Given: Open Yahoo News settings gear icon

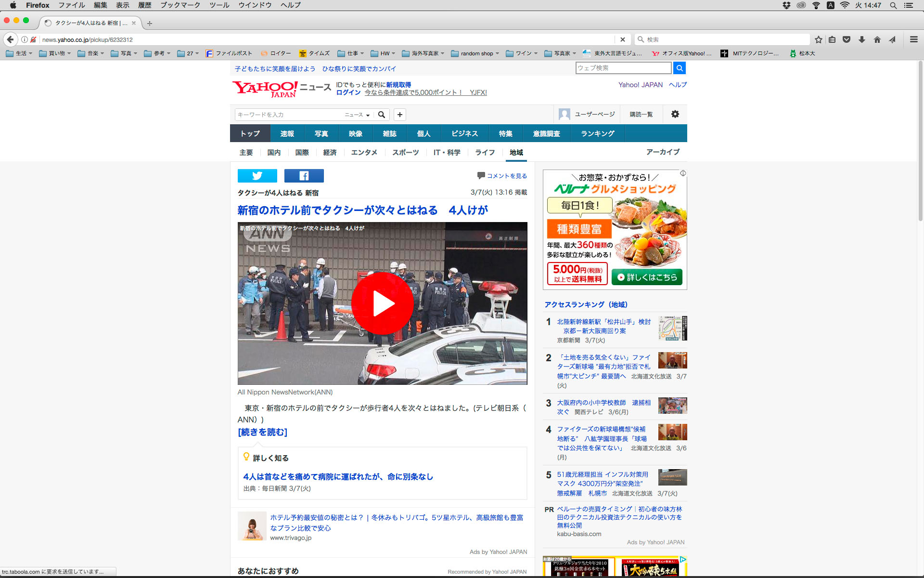Looking at the screenshot, I should point(675,114).
